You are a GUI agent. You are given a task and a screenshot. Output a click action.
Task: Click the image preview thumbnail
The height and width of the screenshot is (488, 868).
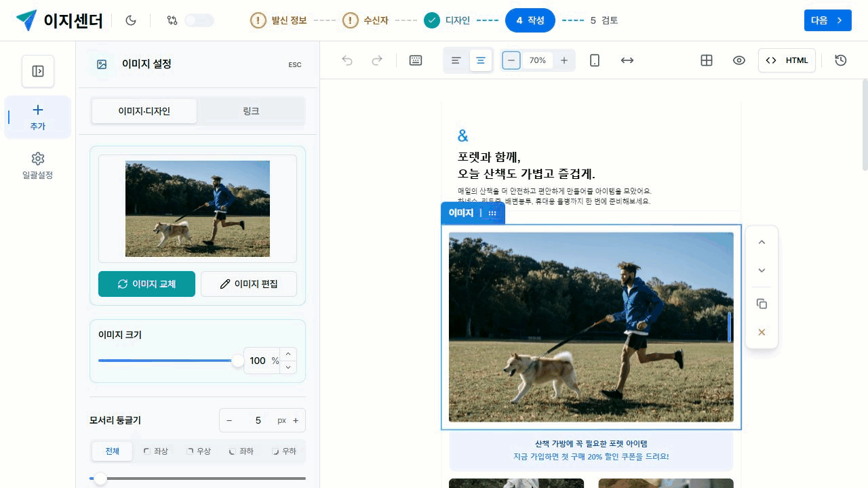pyautogui.click(x=197, y=209)
